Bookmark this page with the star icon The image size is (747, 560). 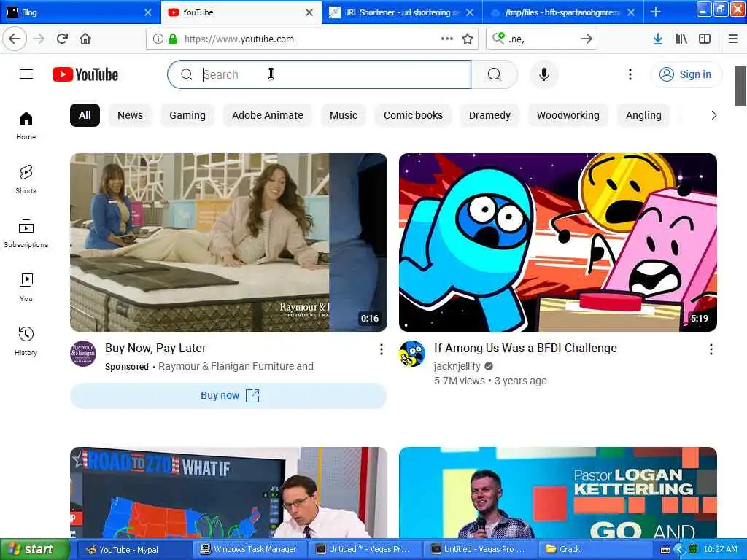468,39
